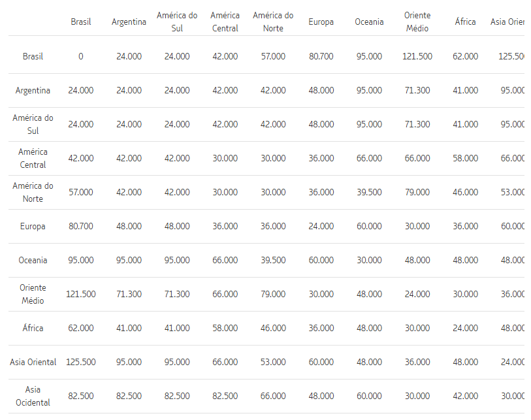Click the Oceania column header

[369, 22]
